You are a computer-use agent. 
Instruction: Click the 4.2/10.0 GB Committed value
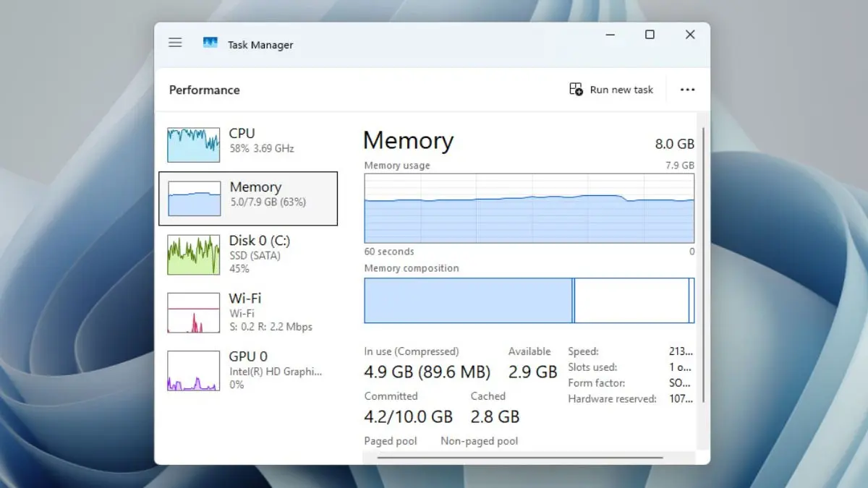409,416
